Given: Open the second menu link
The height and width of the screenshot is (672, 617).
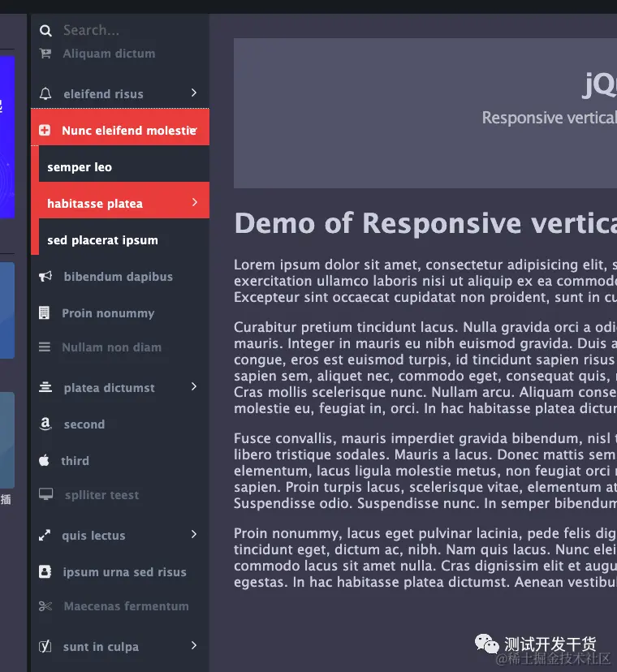Looking at the screenshot, I should click(x=84, y=424).
